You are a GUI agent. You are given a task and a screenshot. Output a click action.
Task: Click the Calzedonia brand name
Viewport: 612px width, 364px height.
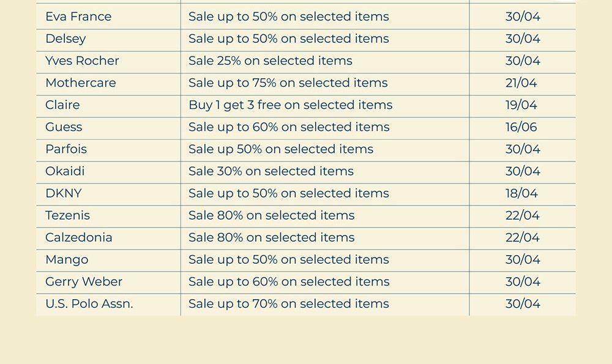[x=79, y=237]
